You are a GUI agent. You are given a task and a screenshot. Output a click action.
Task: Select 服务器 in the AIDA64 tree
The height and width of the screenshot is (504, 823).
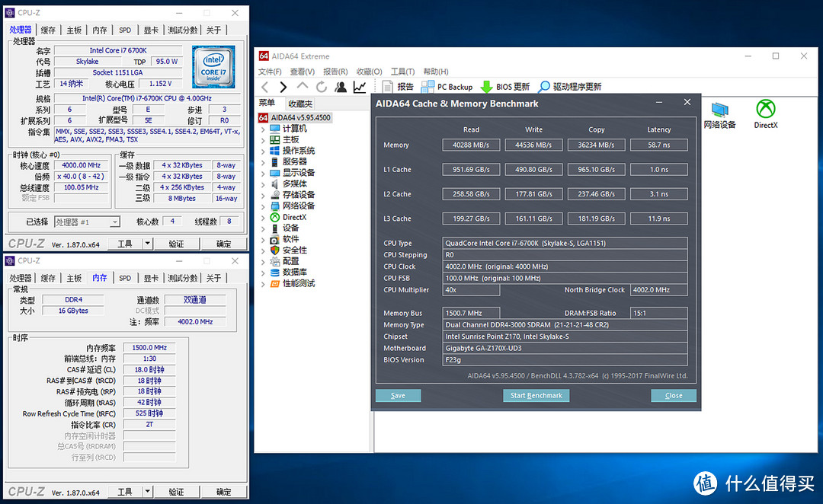pos(294,161)
